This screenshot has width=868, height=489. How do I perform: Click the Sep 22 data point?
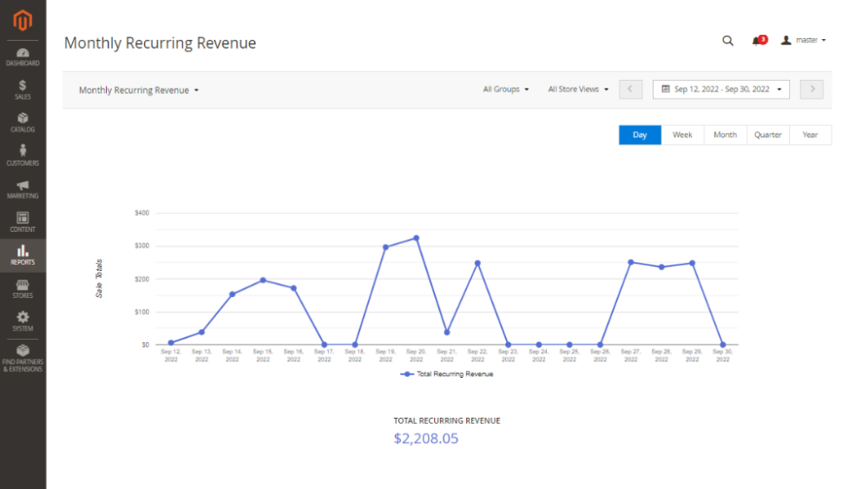coord(477,263)
